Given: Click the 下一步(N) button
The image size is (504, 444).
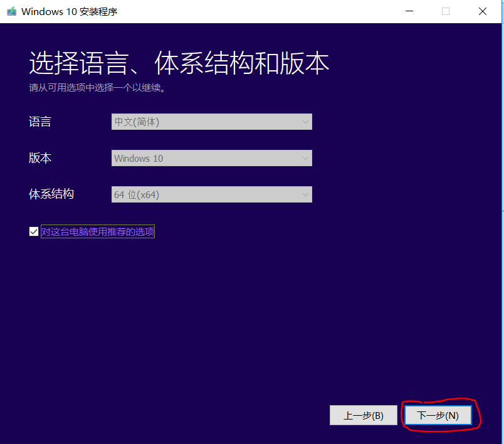Looking at the screenshot, I should pyautogui.click(x=438, y=415).
